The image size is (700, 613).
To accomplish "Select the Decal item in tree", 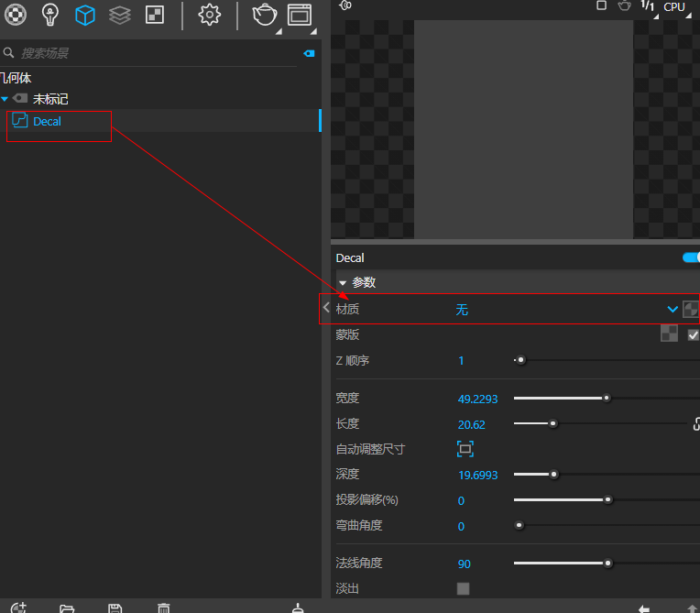I will (x=47, y=121).
